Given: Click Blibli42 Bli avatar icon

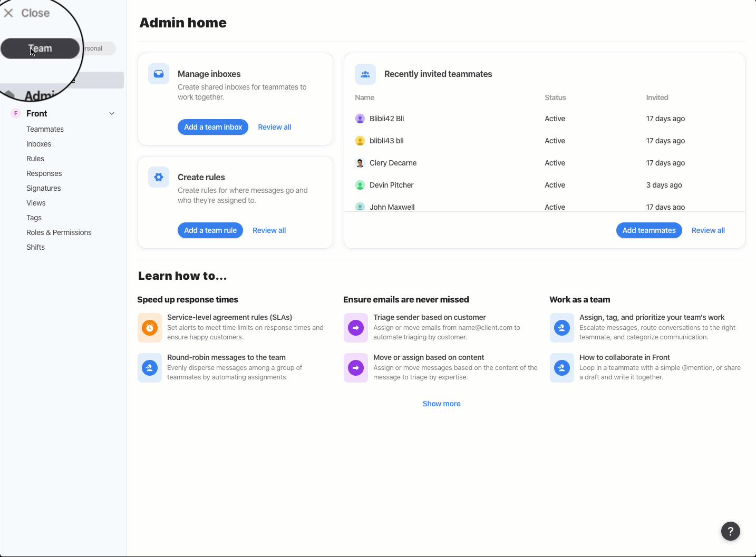Looking at the screenshot, I should pos(360,119).
